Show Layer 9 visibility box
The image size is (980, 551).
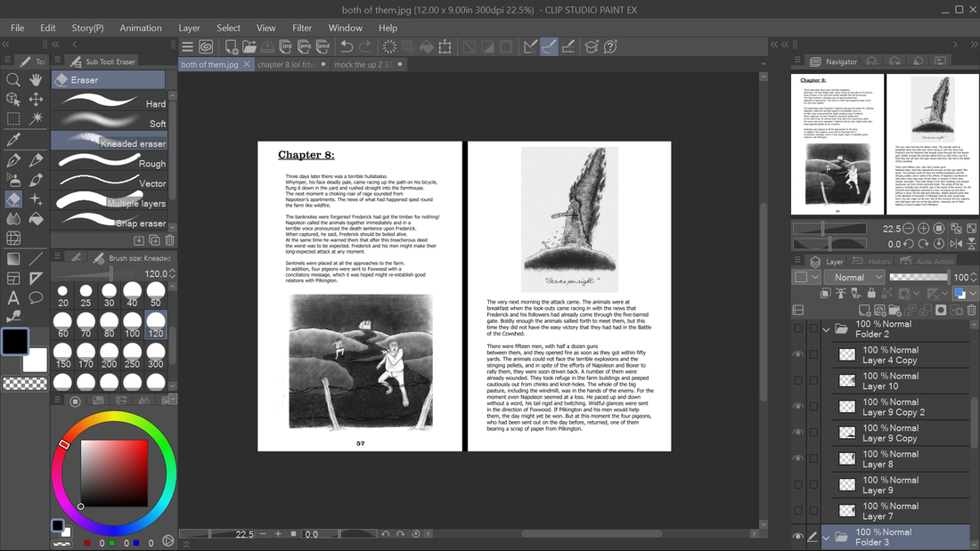(x=798, y=485)
